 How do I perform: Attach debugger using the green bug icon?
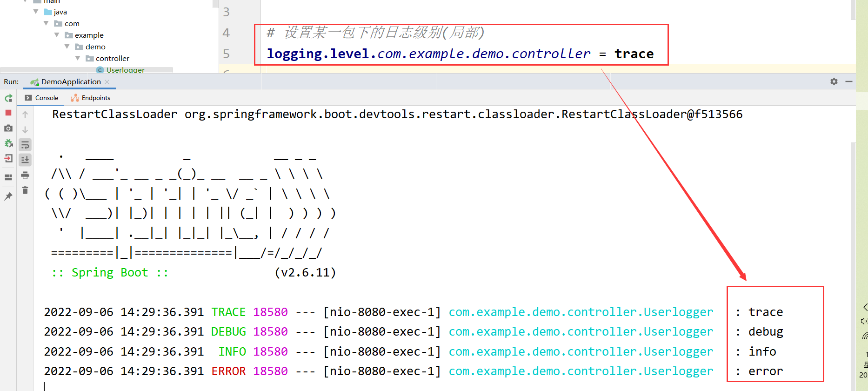coord(8,143)
